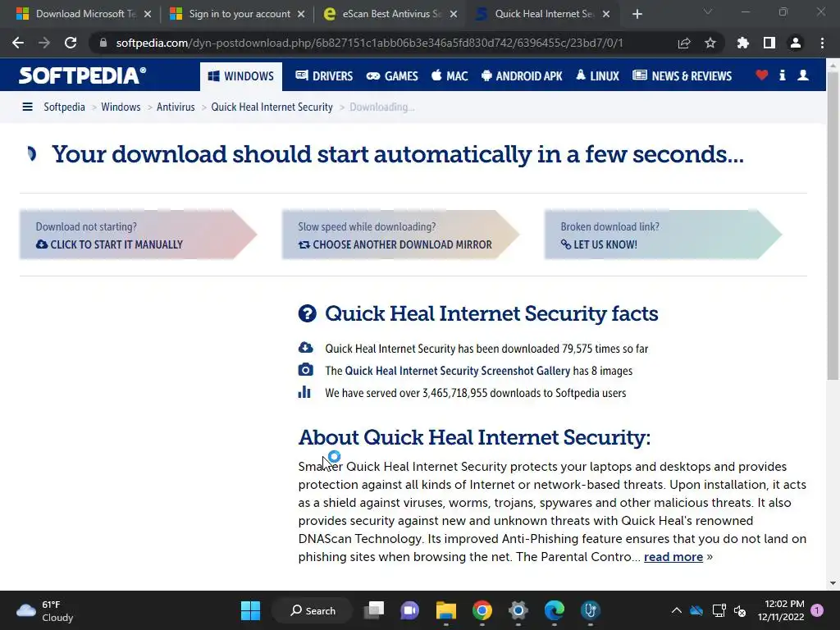Open Task View on the taskbar
Viewport: 840px width, 630px height.
click(374, 610)
